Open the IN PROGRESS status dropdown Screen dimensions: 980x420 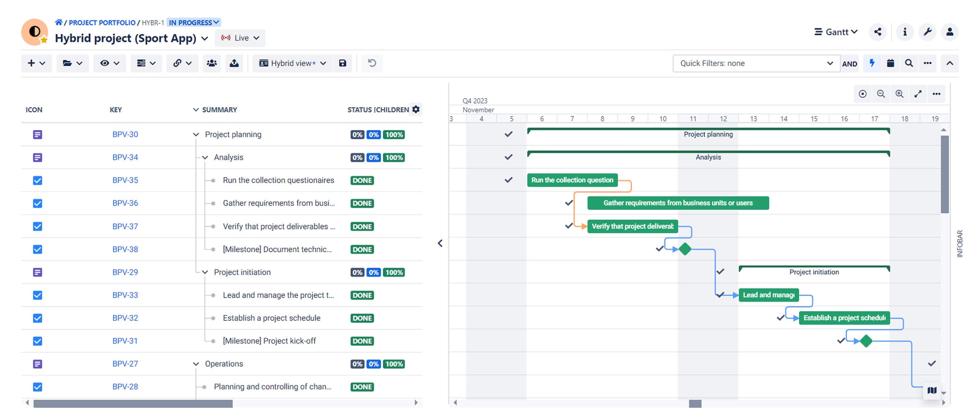[x=194, y=22]
